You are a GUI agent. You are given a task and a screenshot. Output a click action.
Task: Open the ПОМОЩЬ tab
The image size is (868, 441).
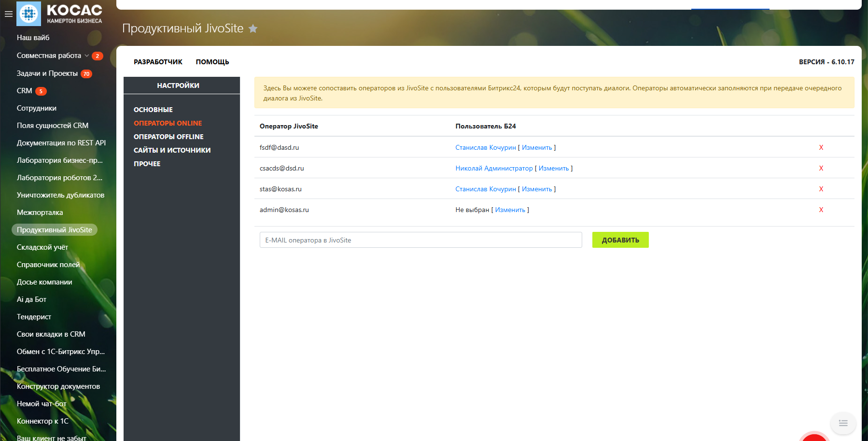[x=212, y=62]
